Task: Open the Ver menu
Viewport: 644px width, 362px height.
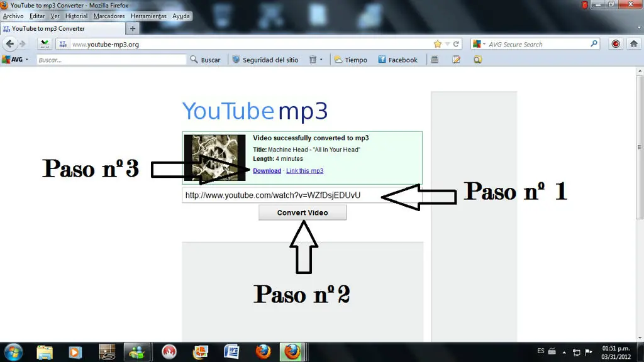Action: 55,16
